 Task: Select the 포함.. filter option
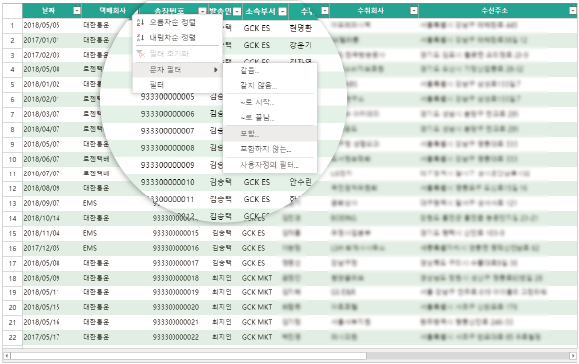click(270, 134)
